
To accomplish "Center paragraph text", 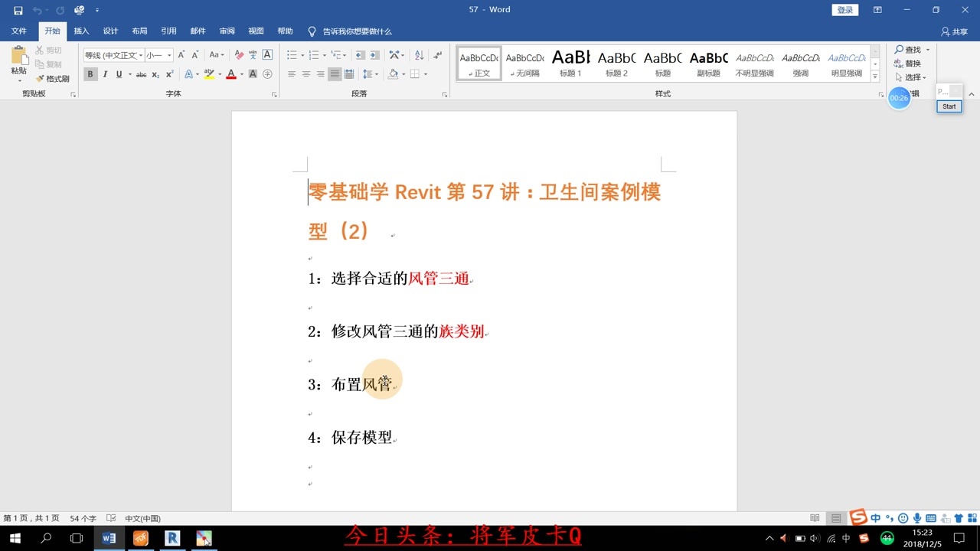I will coord(306,74).
